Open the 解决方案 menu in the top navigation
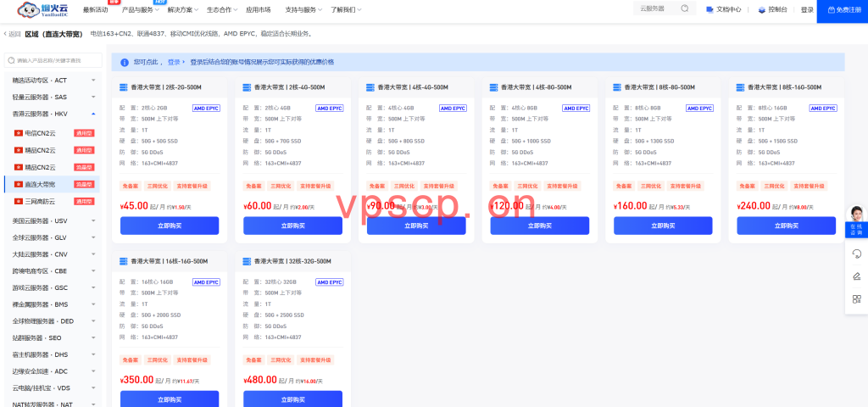Image resolution: width=868 pixels, height=407 pixels. tap(183, 10)
